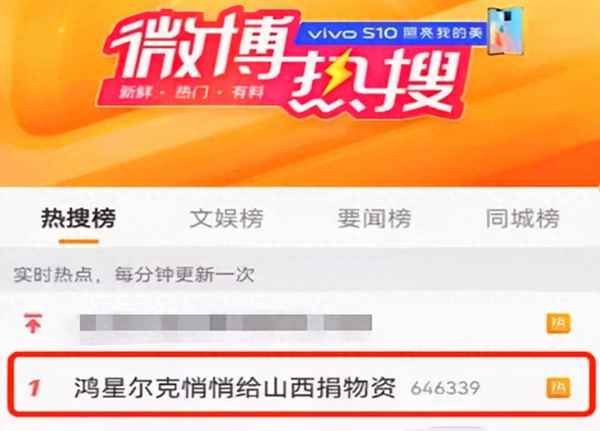The width and height of the screenshot is (600, 431).
Task: Tap the vivo S10 ad banner
Action: pyautogui.click(x=392, y=33)
